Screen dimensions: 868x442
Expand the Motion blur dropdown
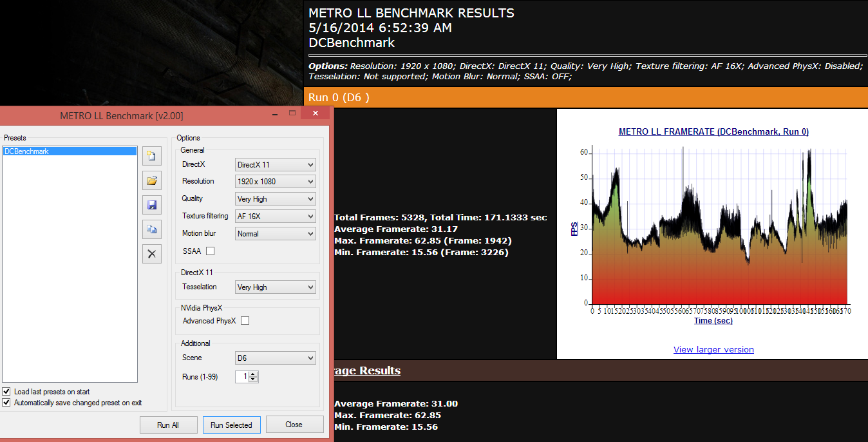pyautogui.click(x=276, y=234)
